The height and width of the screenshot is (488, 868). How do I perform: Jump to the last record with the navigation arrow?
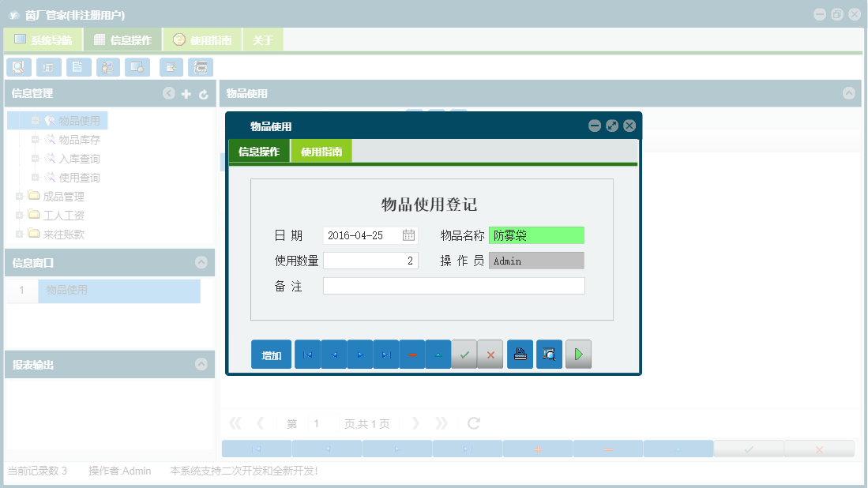[386, 354]
